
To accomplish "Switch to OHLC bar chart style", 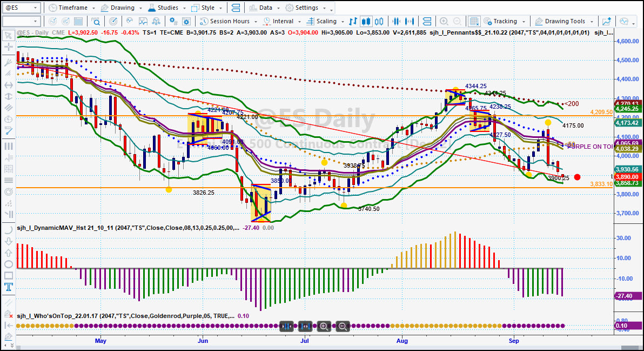I will tap(353, 22).
